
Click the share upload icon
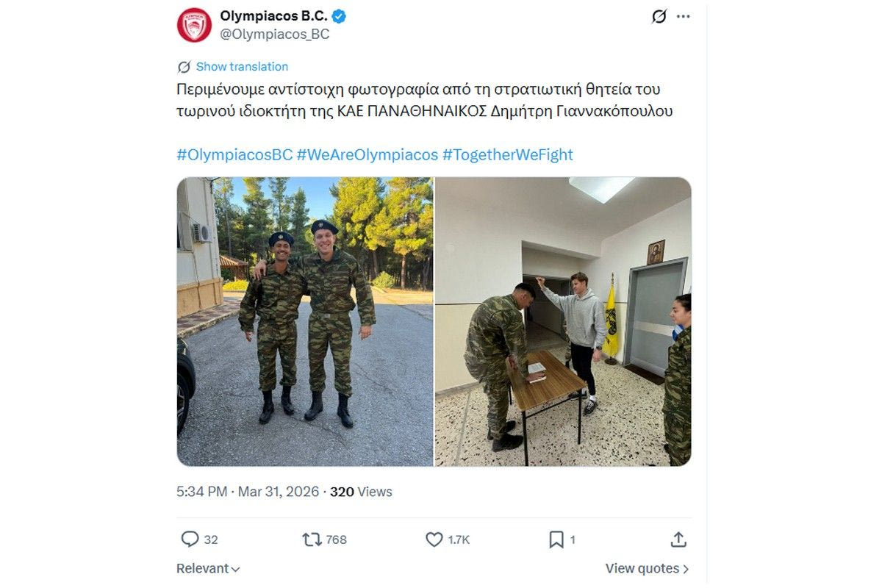point(678,539)
